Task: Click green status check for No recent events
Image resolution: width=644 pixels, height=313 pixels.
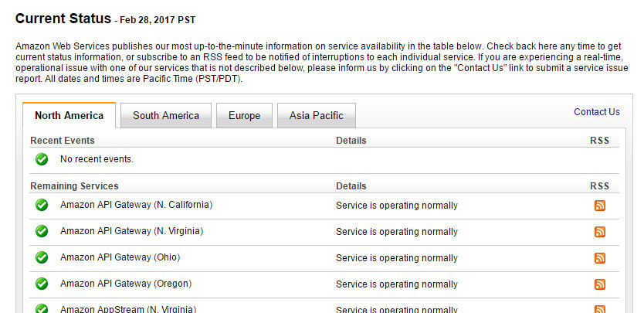Action: click(x=42, y=159)
